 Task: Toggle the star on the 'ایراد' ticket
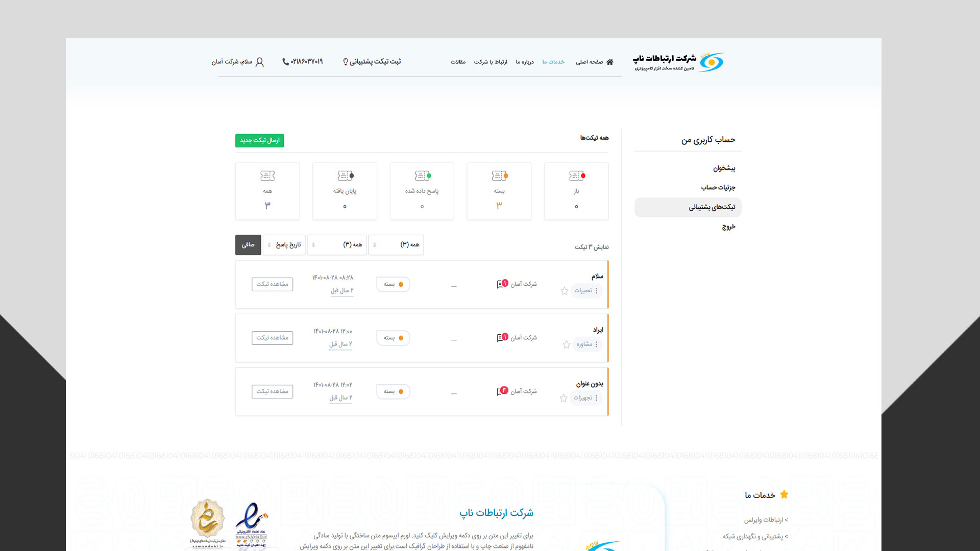click(x=567, y=344)
